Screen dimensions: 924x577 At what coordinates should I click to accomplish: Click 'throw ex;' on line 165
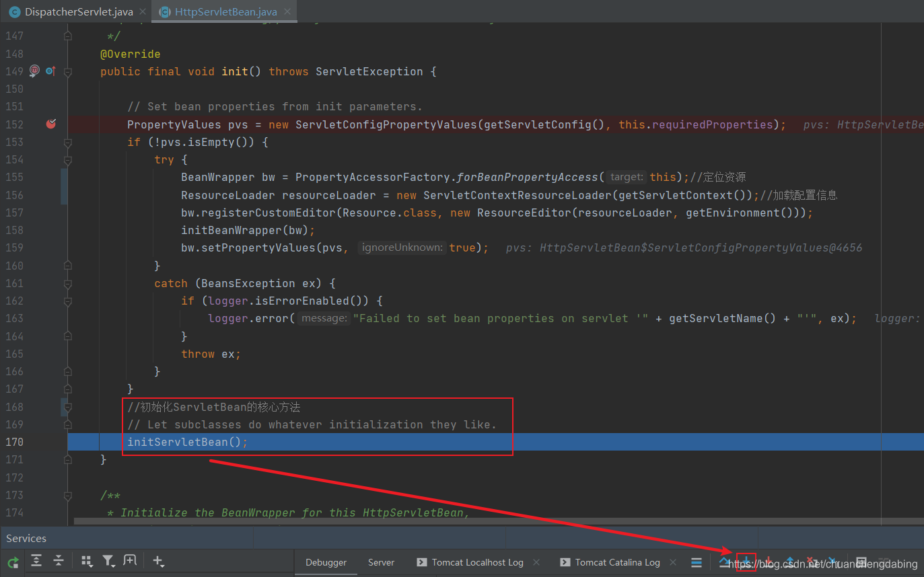point(211,354)
